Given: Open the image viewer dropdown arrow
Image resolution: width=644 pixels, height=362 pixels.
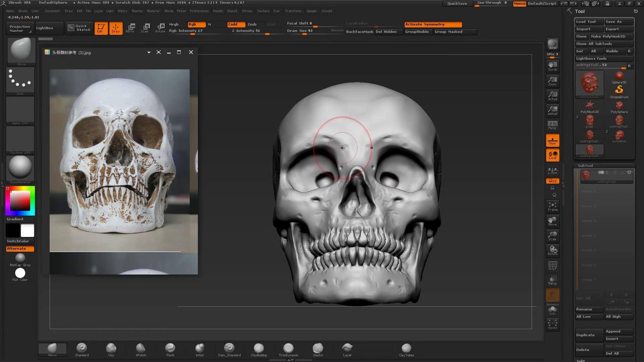Looking at the screenshot, I should pos(149,52).
